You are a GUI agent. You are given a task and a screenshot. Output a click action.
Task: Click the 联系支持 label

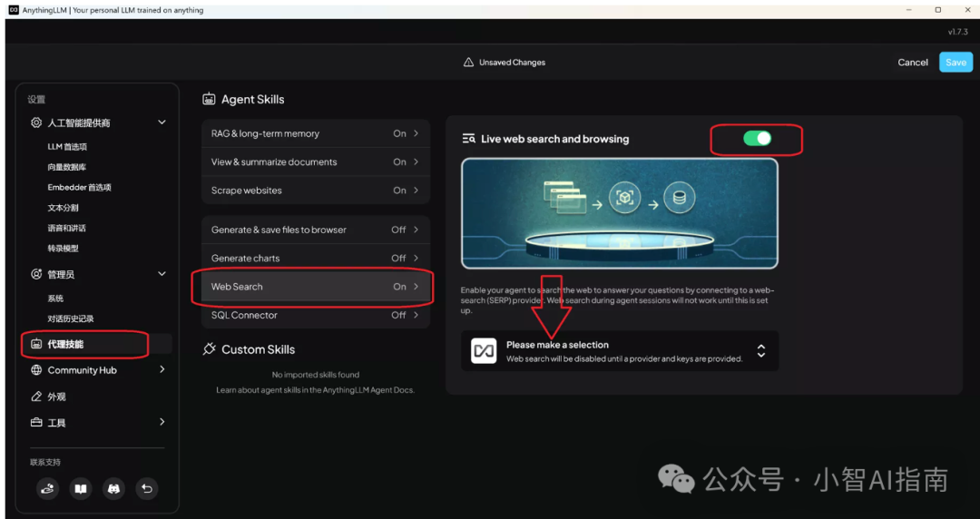coord(45,462)
